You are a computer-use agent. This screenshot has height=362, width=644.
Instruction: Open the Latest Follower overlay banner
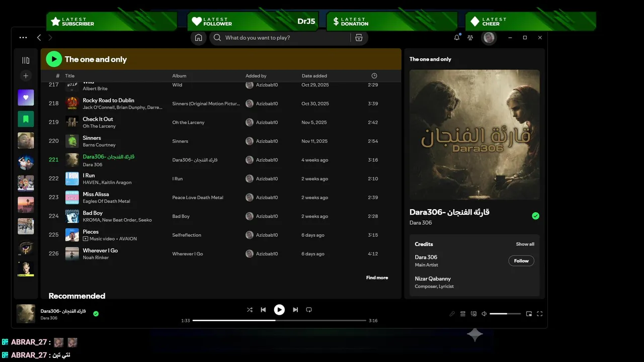point(253,21)
